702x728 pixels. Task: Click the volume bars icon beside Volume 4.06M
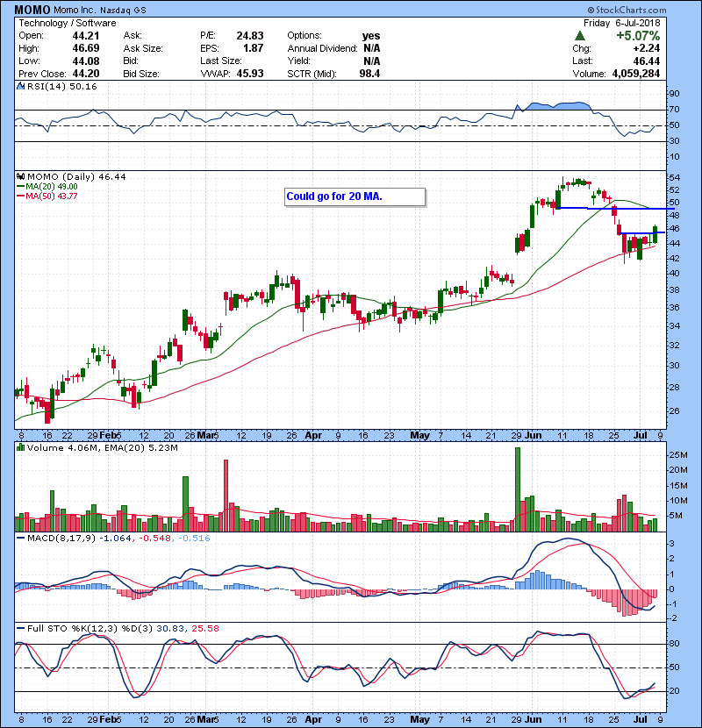tap(20, 448)
